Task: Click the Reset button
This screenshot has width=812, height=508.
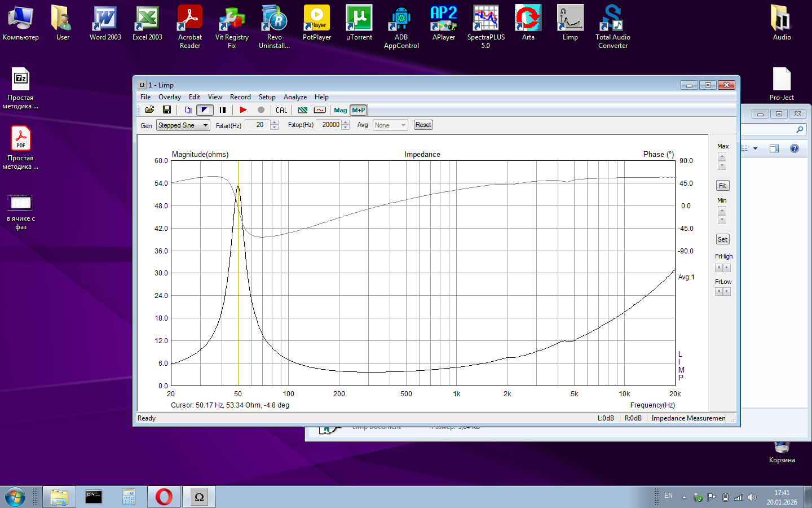Action: [x=423, y=125]
